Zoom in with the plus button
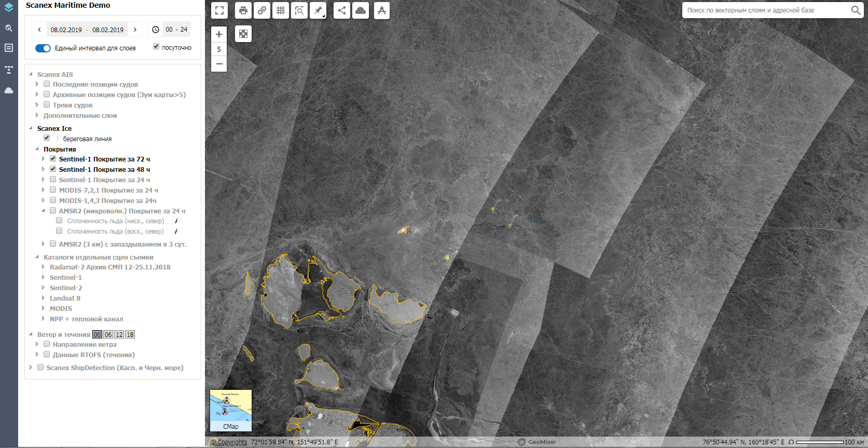 [219, 34]
